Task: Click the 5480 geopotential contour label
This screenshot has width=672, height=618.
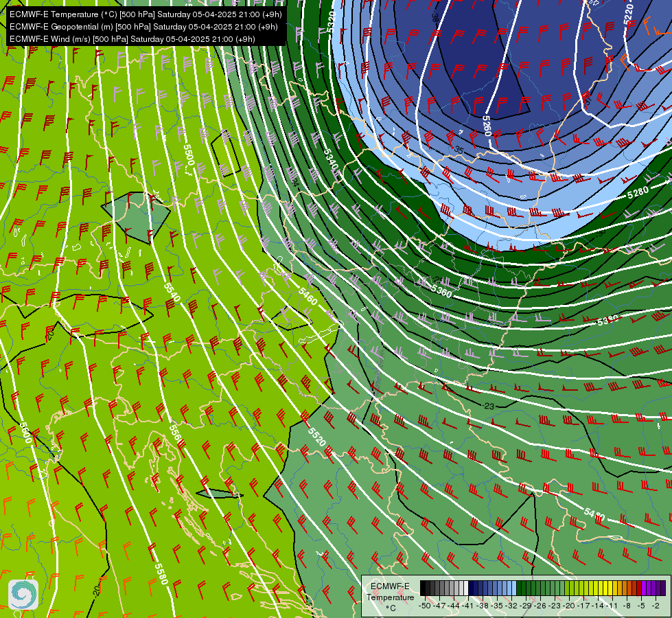Action: (595, 514)
